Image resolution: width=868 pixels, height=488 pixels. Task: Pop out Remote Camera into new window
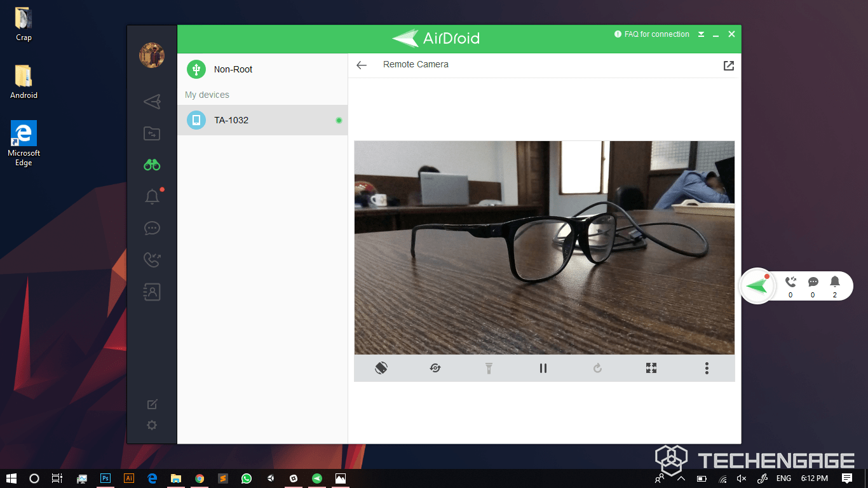coord(729,65)
